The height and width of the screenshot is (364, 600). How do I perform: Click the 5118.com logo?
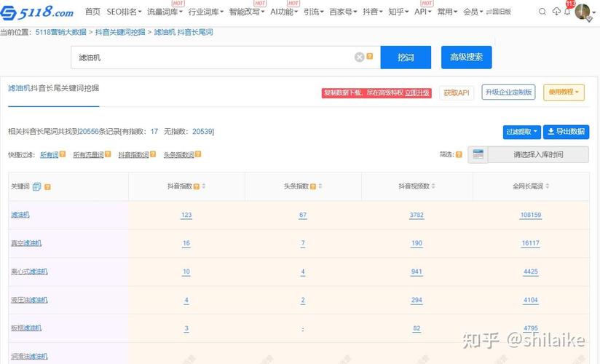point(37,12)
